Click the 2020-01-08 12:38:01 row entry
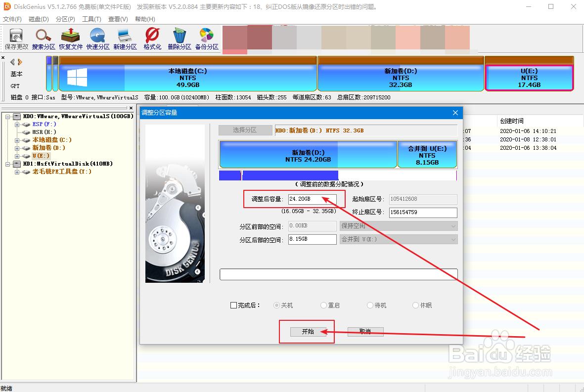 tap(528, 139)
